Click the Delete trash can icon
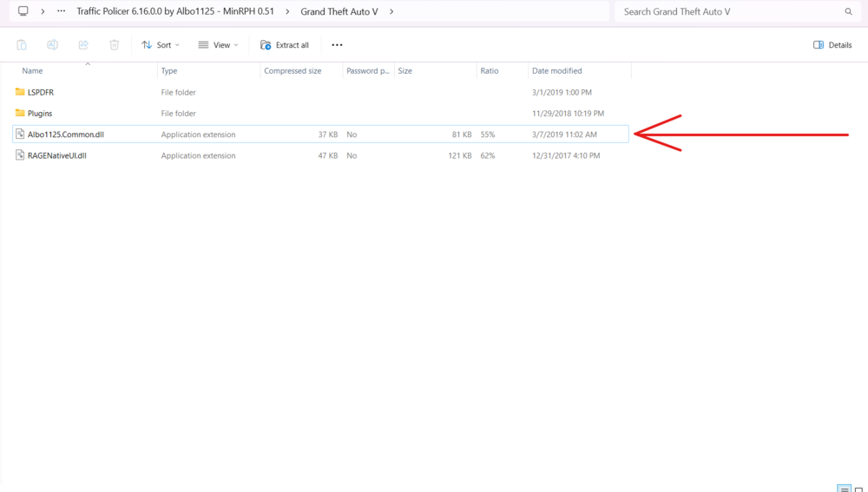This screenshot has width=868, height=492. (x=114, y=45)
